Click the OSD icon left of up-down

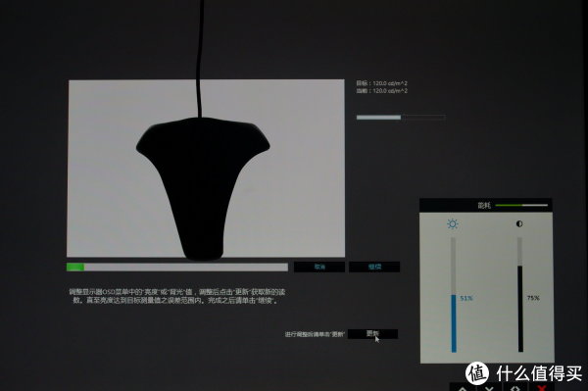coord(489,387)
